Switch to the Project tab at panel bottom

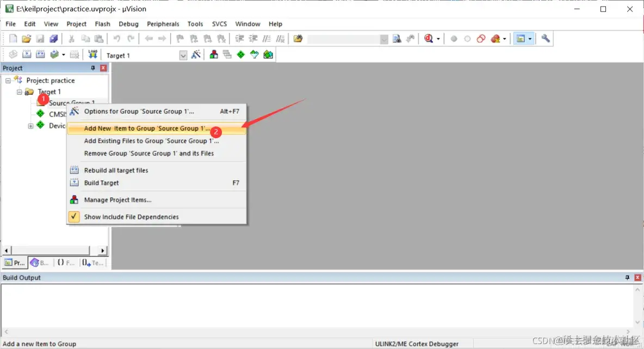point(15,262)
